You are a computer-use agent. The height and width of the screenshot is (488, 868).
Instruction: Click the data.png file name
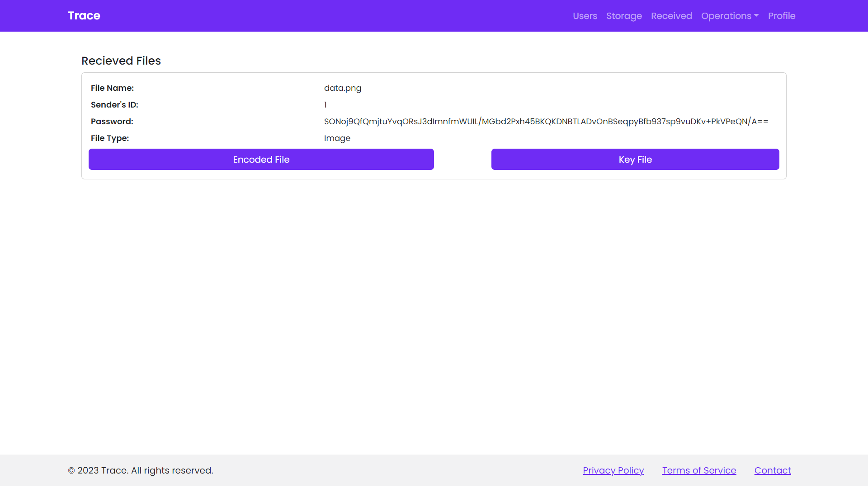pos(343,88)
